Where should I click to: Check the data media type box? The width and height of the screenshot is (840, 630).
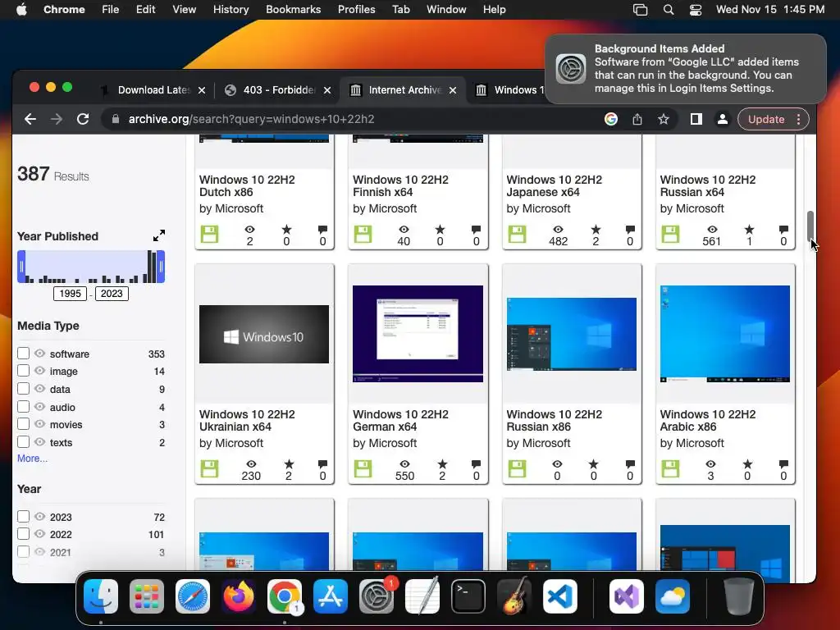(23, 388)
